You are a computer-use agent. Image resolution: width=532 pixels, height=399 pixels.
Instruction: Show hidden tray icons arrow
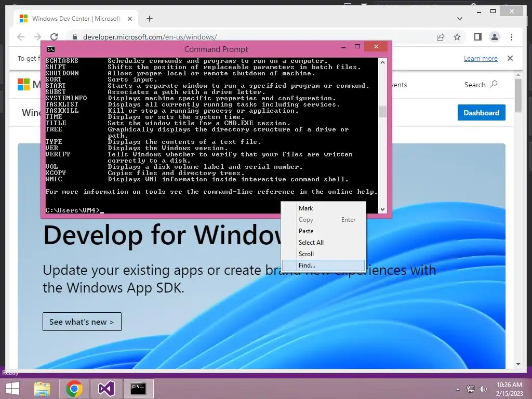pos(458,389)
